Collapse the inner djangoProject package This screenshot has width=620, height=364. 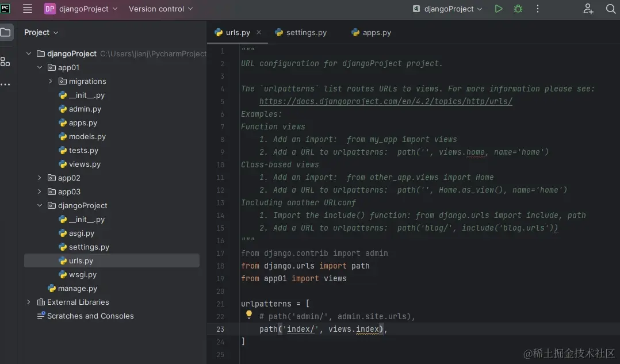40,205
